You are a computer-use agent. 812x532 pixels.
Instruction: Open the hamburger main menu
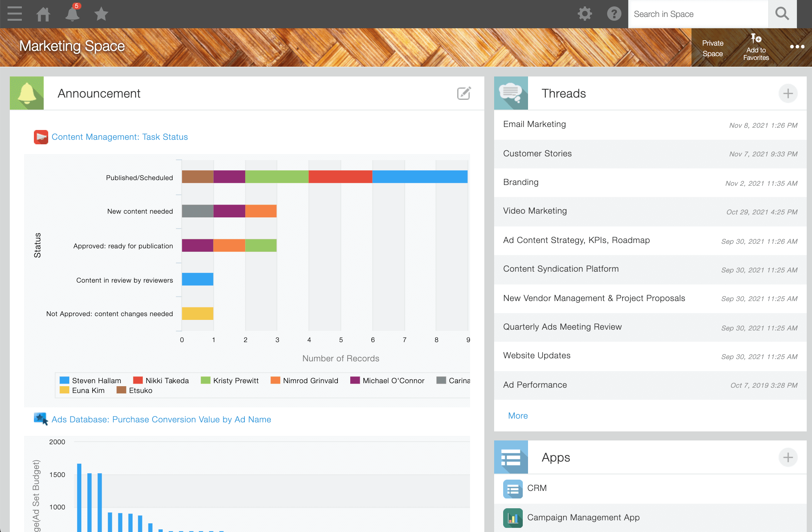click(14, 14)
